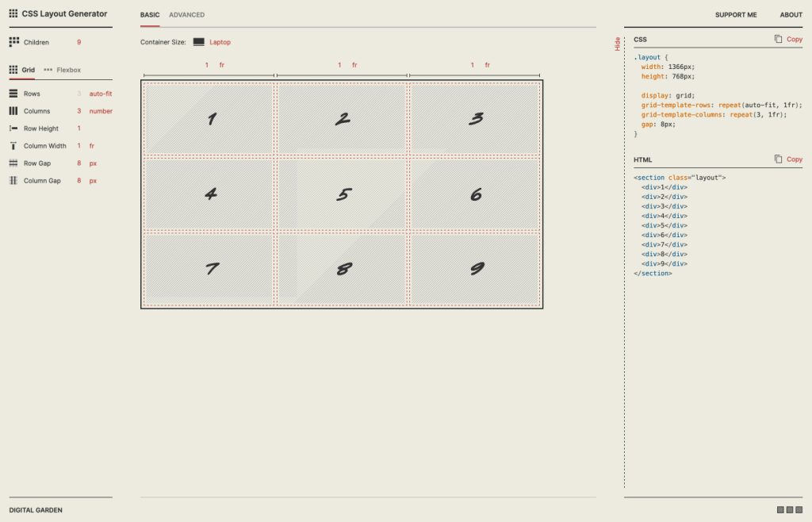This screenshot has height=522, width=812.
Task: Open the SUPPORT ME link
Action: (x=736, y=14)
